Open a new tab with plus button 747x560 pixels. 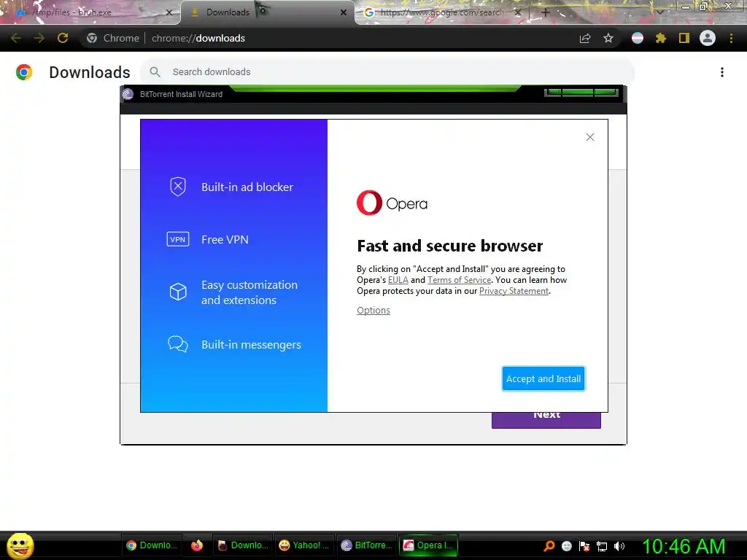click(x=546, y=12)
